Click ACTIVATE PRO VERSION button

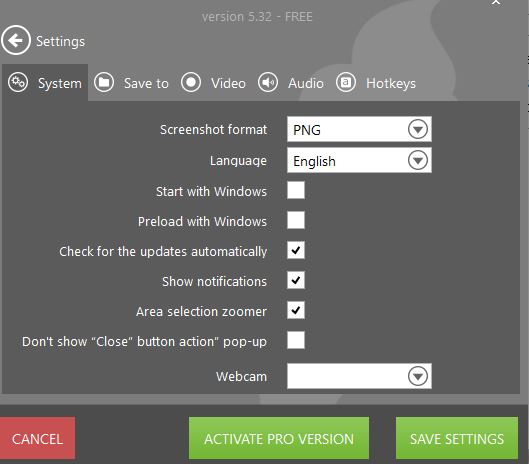click(279, 438)
